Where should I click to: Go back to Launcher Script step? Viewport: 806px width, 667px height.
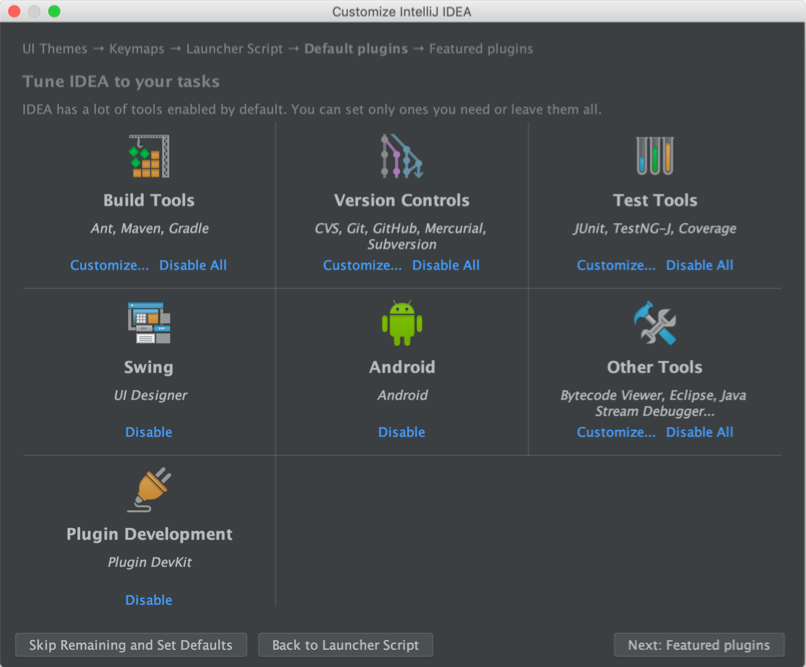(x=345, y=645)
